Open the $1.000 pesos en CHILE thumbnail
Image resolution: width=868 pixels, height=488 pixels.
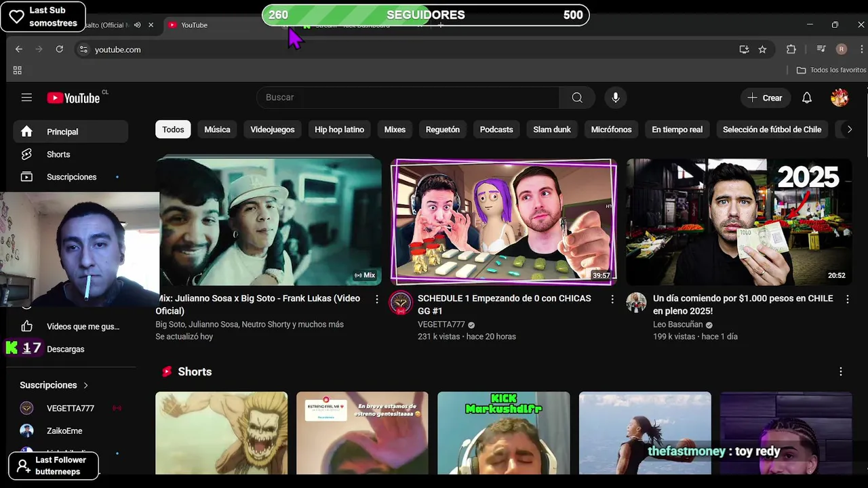tap(738, 222)
